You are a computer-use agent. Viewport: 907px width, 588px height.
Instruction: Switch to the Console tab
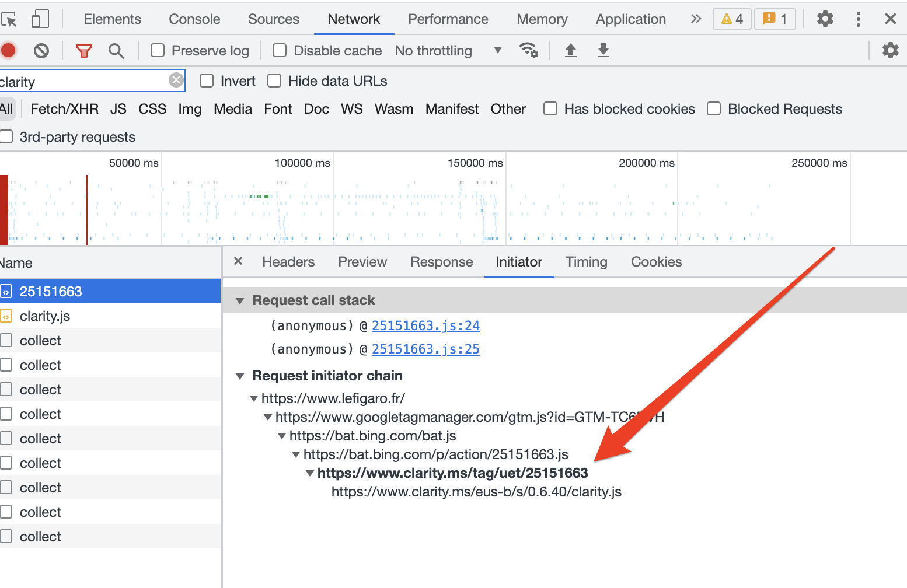click(x=194, y=19)
